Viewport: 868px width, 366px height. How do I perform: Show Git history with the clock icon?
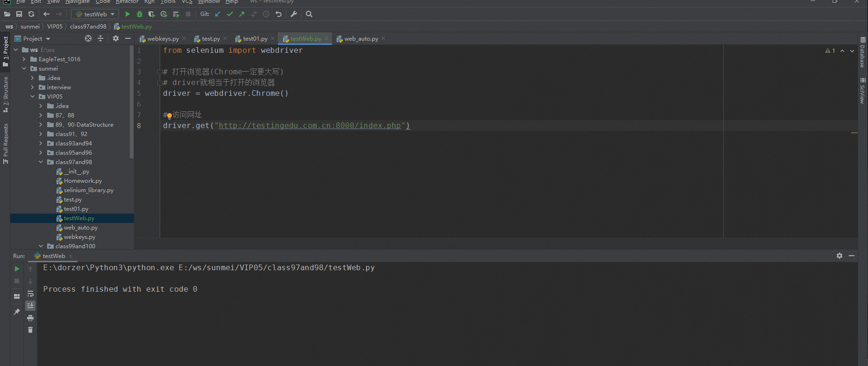266,14
